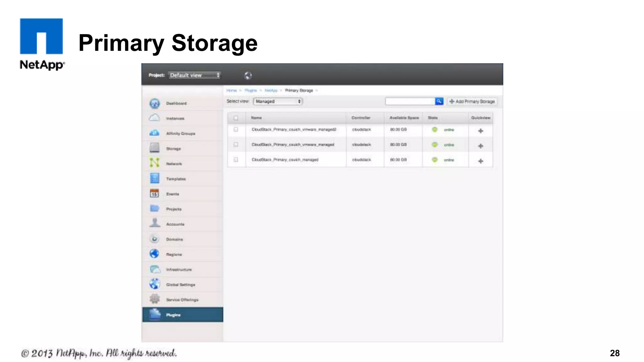Open the Select view Managed dropdown
The height and width of the screenshot is (362, 644).
click(x=278, y=101)
